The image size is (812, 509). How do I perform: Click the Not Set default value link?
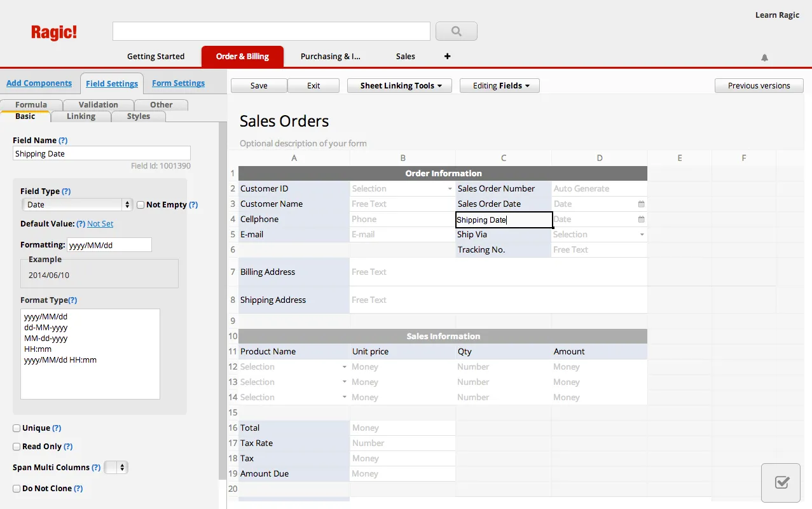[100, 224]
